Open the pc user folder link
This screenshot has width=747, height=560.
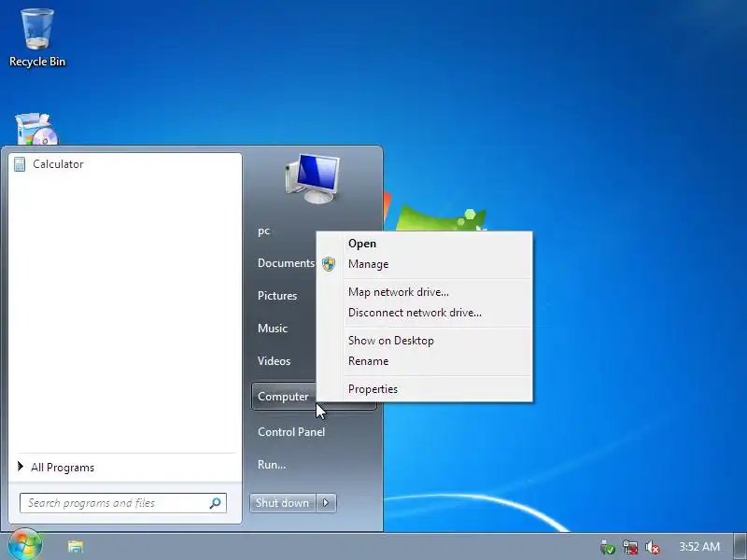click(264, 231)
